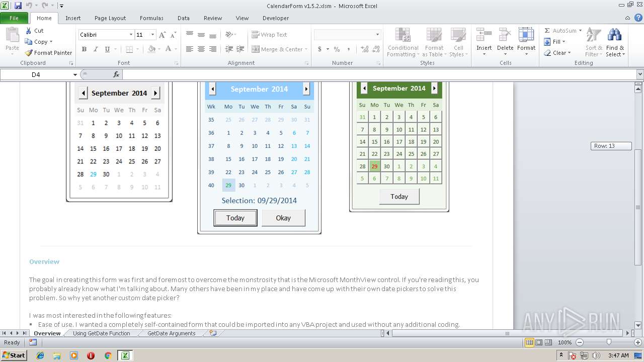Toggle Middle Align

[201, 35]
